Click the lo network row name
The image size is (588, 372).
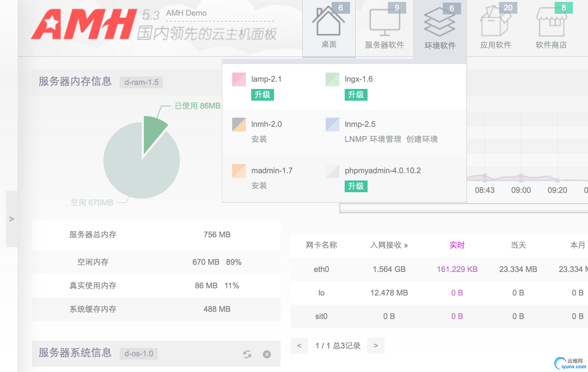click(x=321, y=293)
